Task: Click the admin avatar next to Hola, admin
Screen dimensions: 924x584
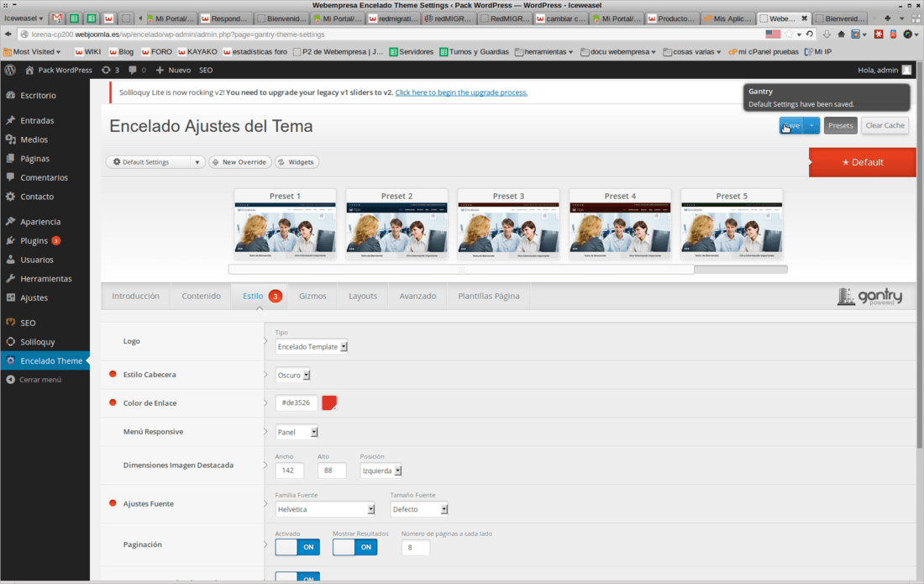Action: [906, 70]
